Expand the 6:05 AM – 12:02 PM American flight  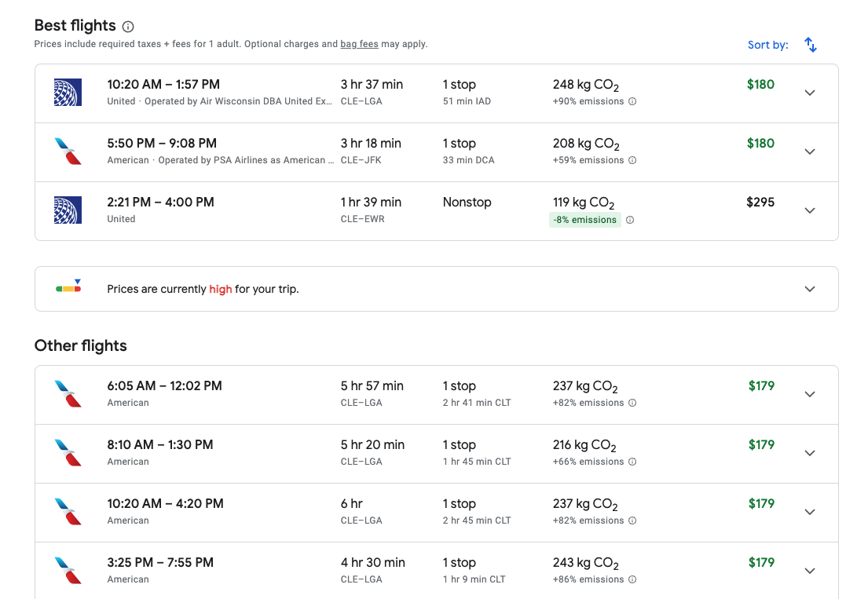(810, 394)
